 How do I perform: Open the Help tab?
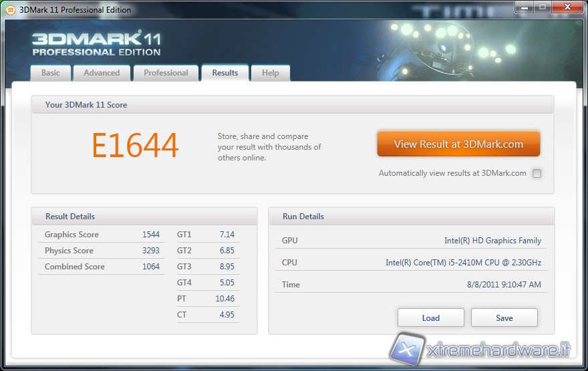pyautogui.click(x=271, y=73)
